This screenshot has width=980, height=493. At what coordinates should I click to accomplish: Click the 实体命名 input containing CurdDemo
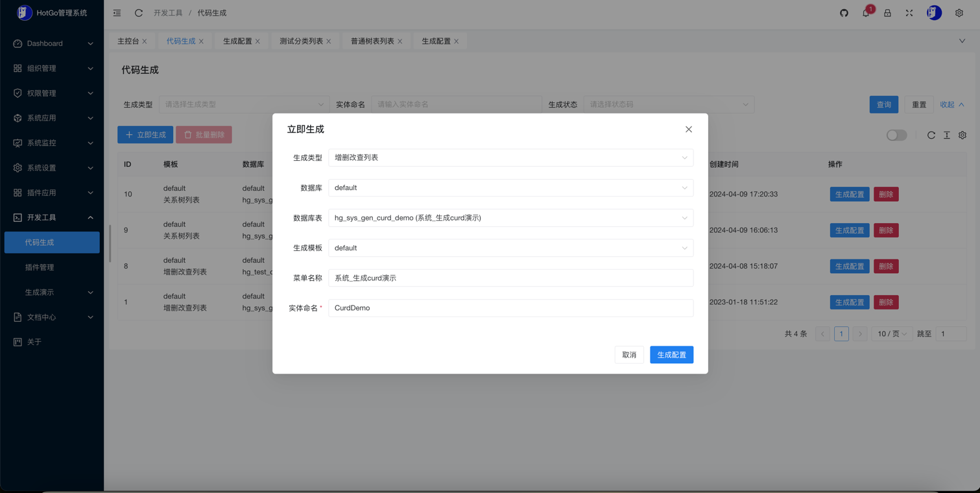pyautogui.click(x=510, y=308)
